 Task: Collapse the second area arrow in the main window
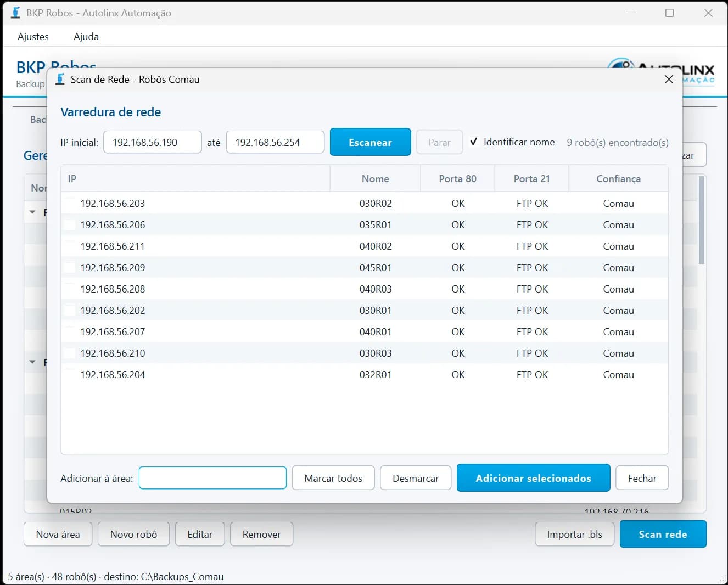[x=32, y=362]
